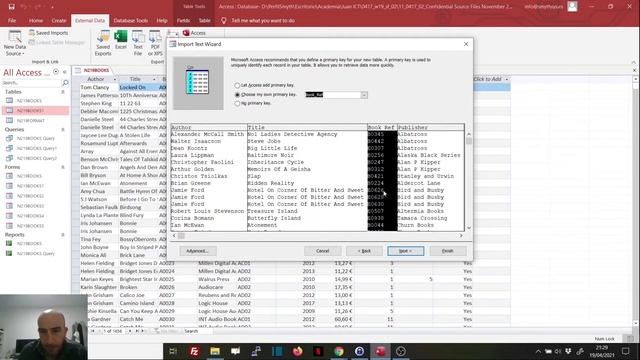Viewport: 640px width, 360px height.
Task: Open the File menu
Action: coord(12,20)
